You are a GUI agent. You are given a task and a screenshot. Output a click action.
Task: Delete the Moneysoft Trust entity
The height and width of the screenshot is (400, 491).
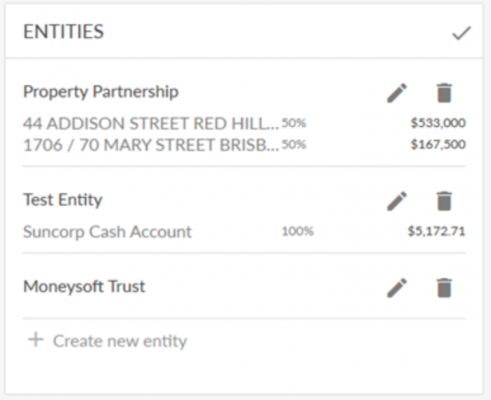[444, 287]
